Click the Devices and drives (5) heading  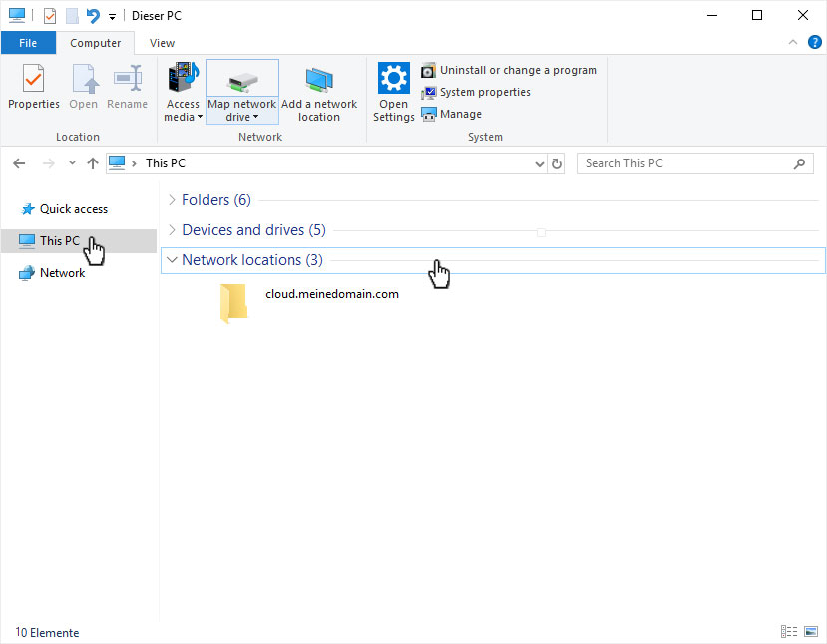coord(253,230)
